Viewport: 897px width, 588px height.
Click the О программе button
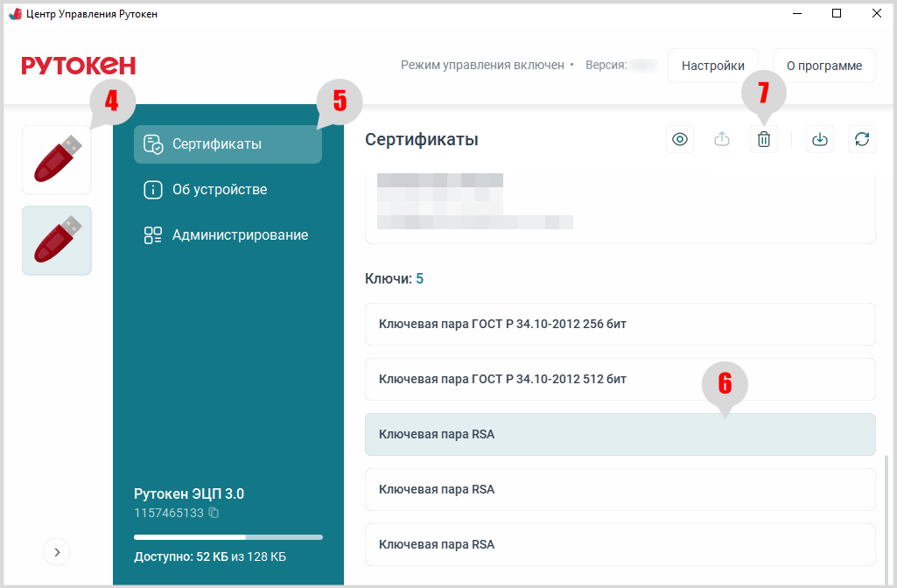point(823,66)
